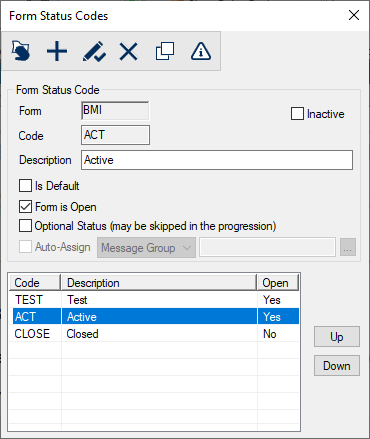
Task: Toggle the Optional Status checkbox
Action: click(25, 226)
